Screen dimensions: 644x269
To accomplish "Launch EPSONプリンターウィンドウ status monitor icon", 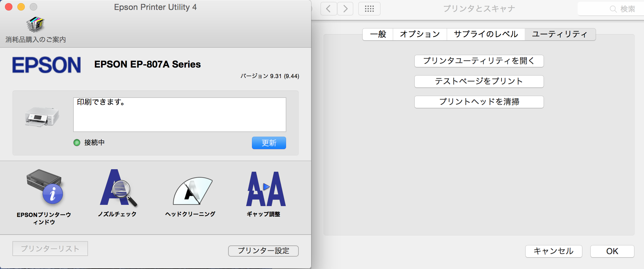I will (45, 187).
